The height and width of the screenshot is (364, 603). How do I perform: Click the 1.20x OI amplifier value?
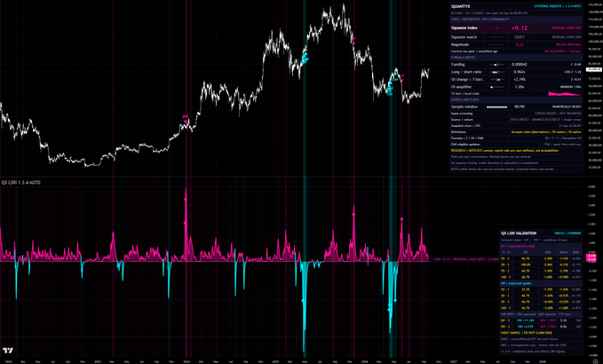pos(520,87)
